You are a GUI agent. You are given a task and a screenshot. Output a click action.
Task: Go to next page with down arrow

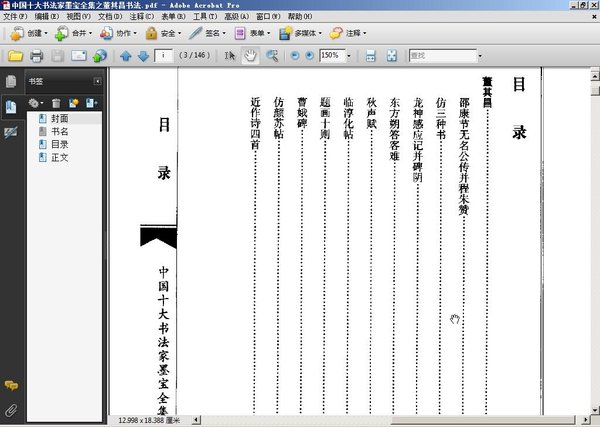(x=143, y=56)
